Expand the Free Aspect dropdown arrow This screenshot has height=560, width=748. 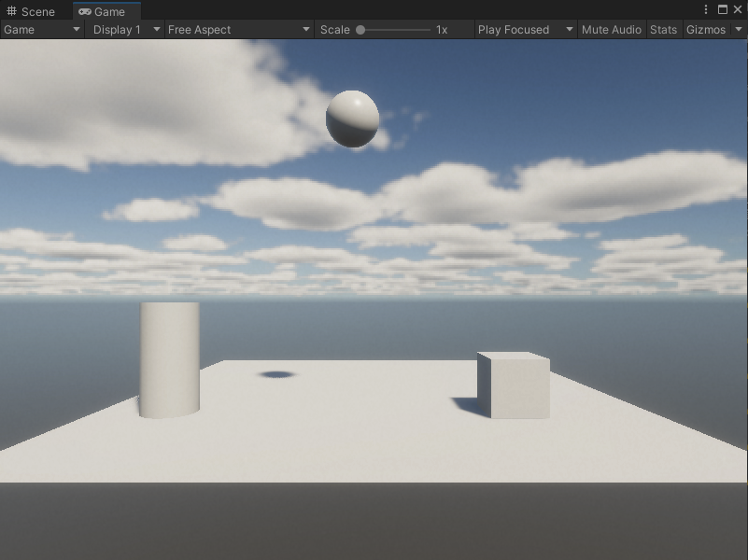pos(305,29)
